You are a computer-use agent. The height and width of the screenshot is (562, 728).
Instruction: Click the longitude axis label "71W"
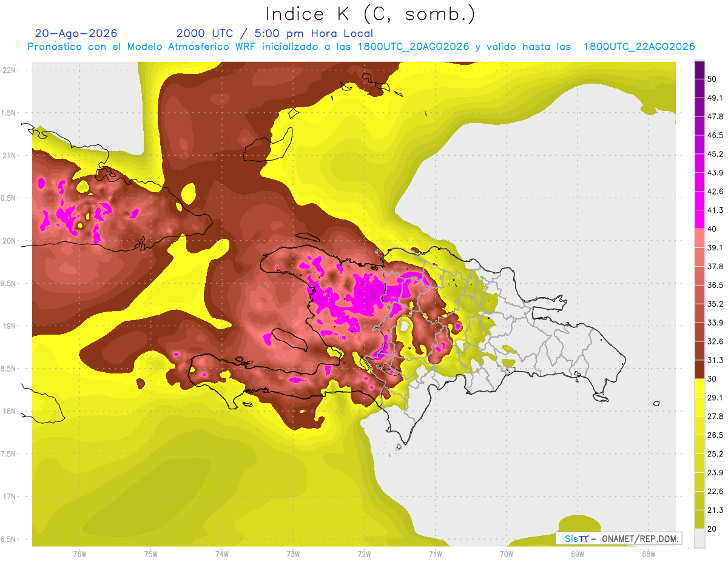click(x=435, y=554)
